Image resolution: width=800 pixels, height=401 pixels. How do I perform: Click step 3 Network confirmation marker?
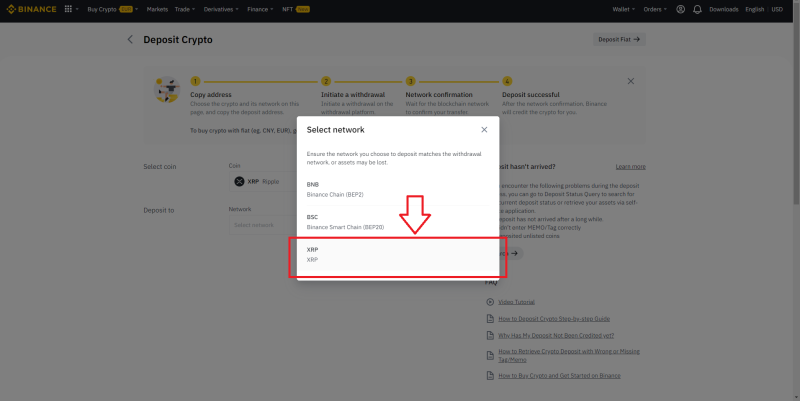(x=410, y=81)
